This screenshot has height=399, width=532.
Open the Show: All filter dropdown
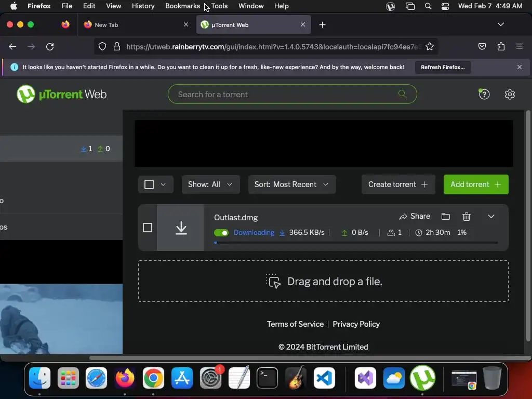click(210, 184)
